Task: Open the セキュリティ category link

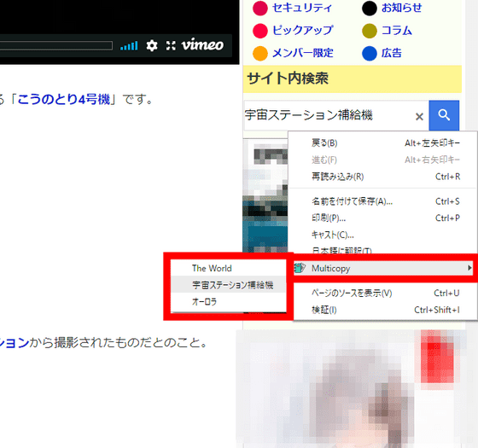Action: pyautogui.click(x=301, y=8)
